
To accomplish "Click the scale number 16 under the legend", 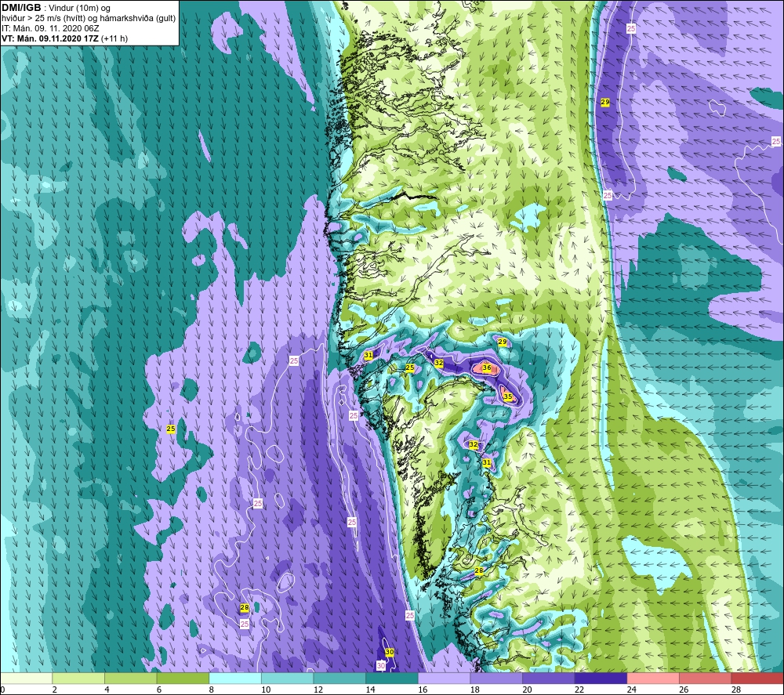I will pos(423,690).
